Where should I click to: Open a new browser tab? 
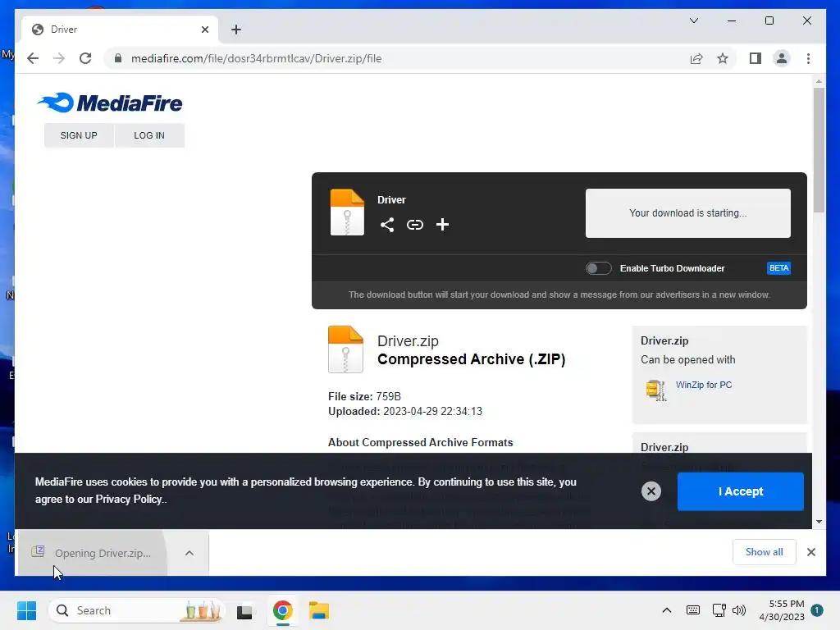[x=236, y=30]
